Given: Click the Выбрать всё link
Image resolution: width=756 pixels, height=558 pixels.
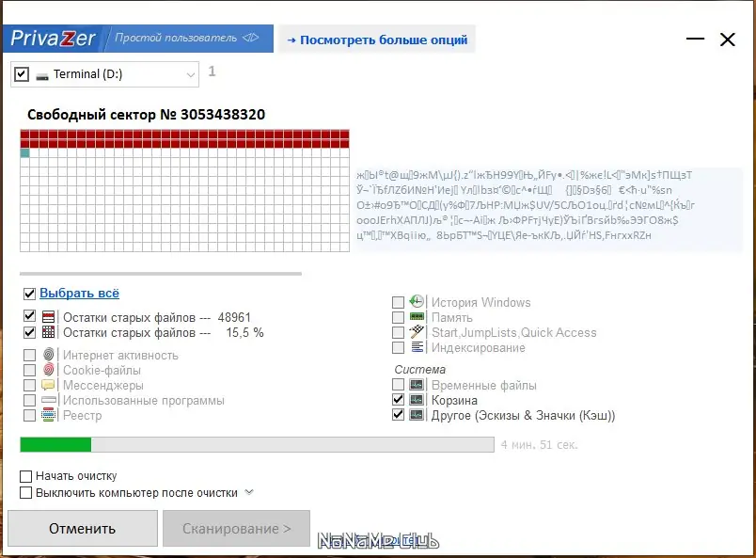Looking at the screenshot, I should [79, 293].
